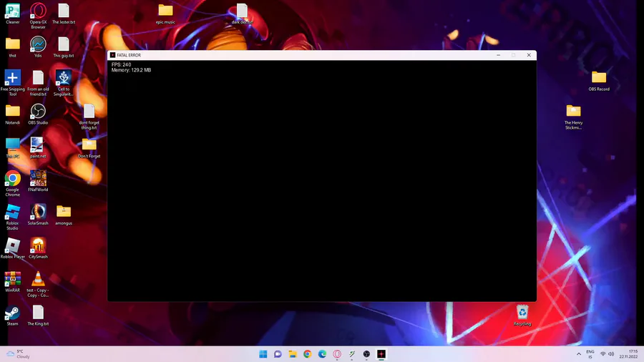644x362 pixels.
Task: Select the VLC test - Copy file
Action: 38,284
